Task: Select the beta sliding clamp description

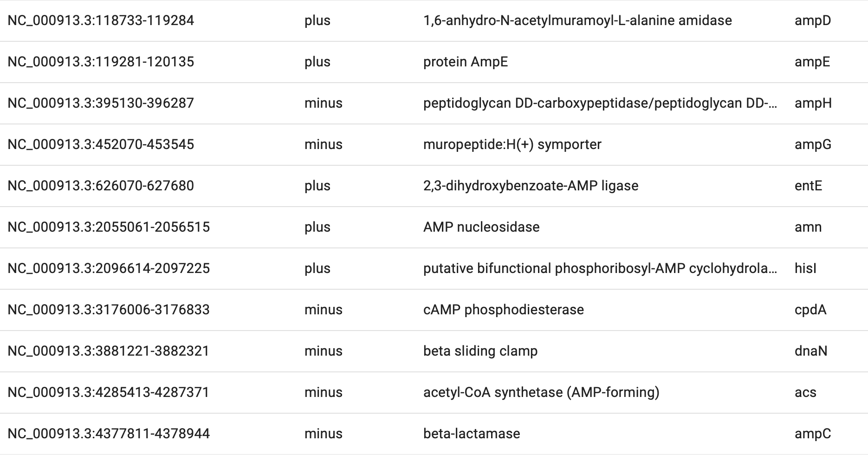Action: click(480, 351)
